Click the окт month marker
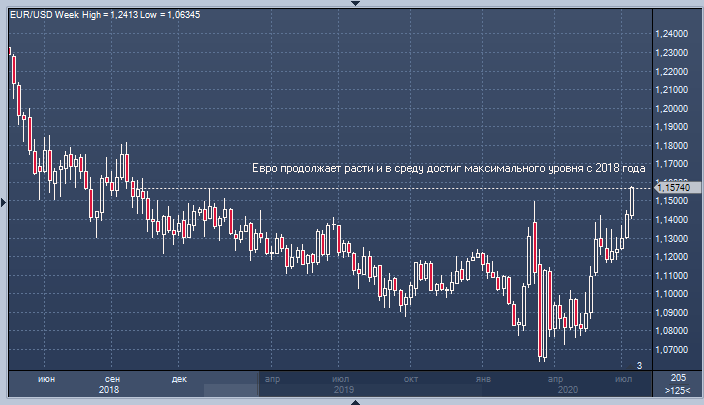Image resolution: width=704 pixels, height=405 pixels. (x=410, y=378)
